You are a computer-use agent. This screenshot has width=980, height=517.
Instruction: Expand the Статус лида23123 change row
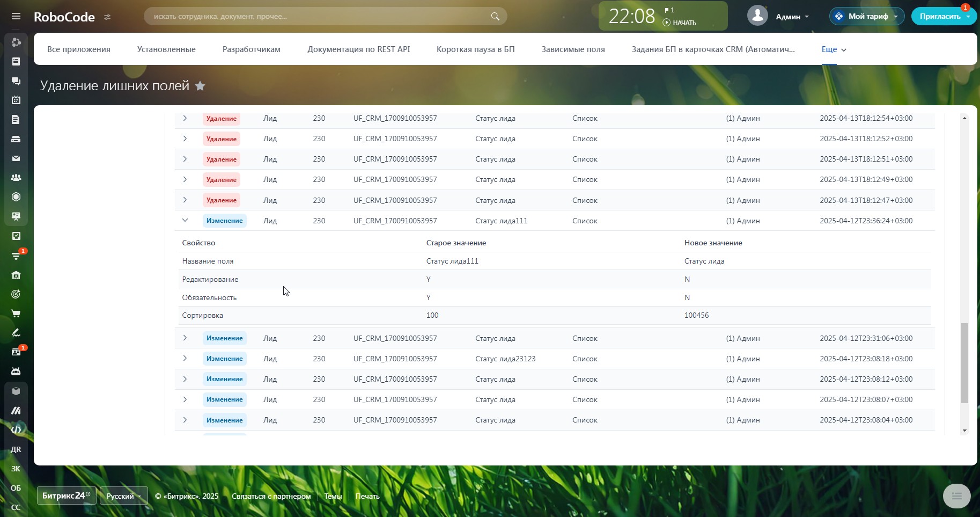[185, 359]
